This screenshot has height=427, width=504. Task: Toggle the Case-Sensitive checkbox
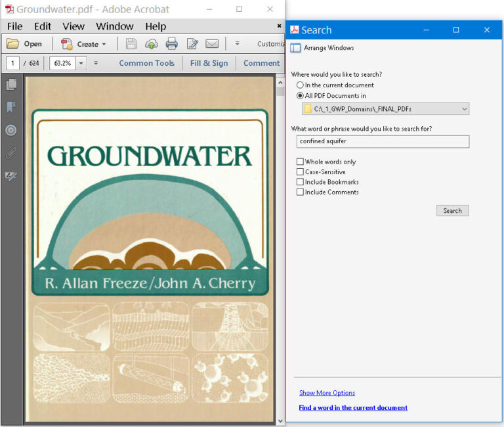pyautogui.click(x=300, y=172)
